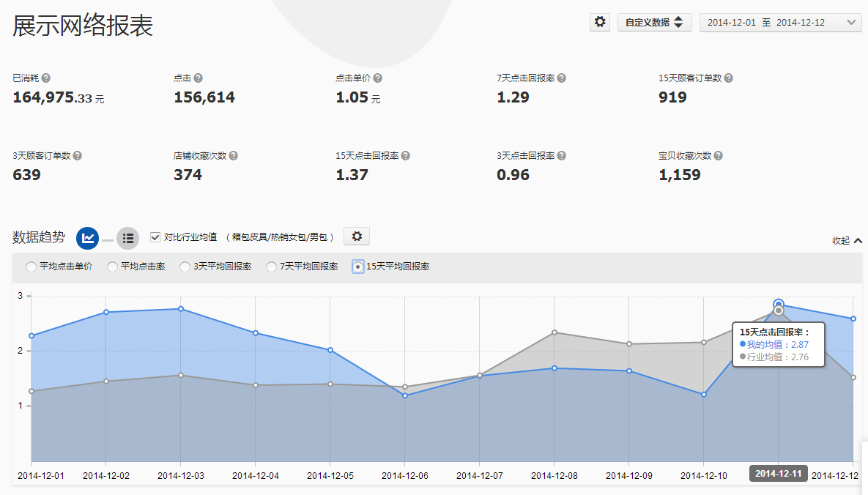This screenshot has width=868, height=495.
Task: Open the date range picker dropdown
Action: 780,23
